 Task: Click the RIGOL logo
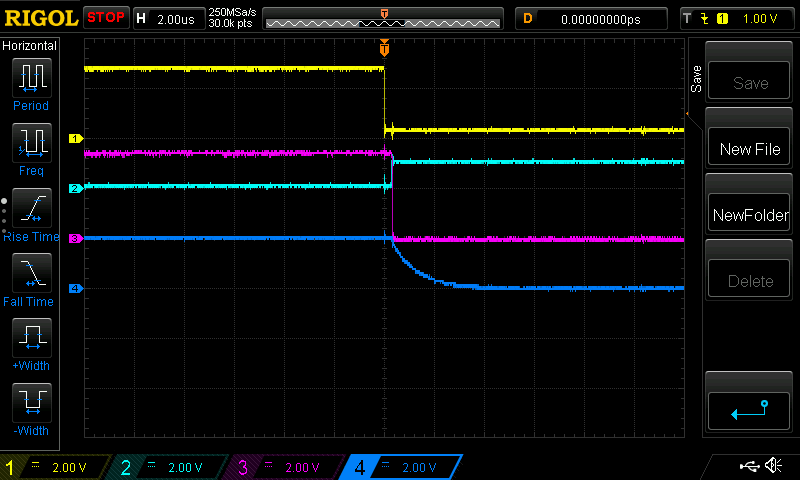pyautogui.click(x=41, y=18)
